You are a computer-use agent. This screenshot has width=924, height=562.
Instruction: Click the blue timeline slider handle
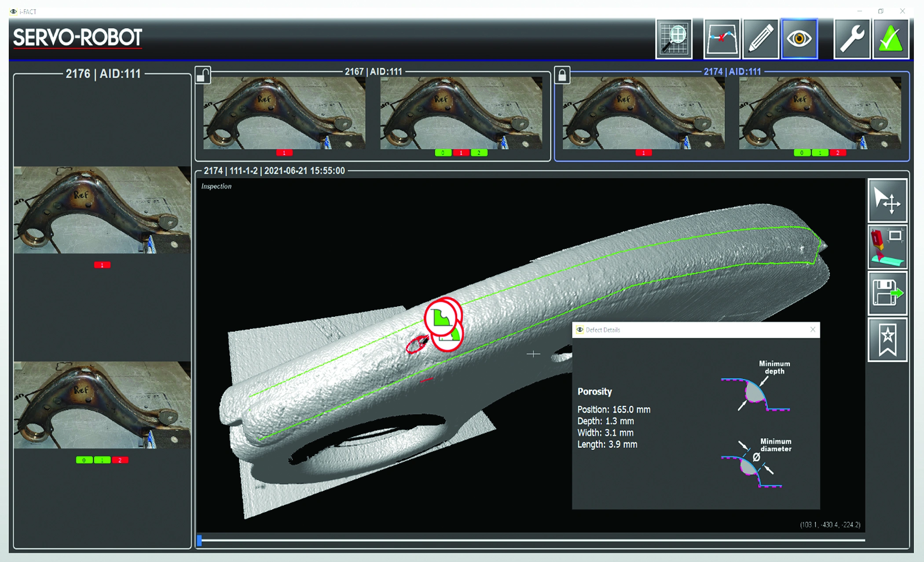coord(199,540)
